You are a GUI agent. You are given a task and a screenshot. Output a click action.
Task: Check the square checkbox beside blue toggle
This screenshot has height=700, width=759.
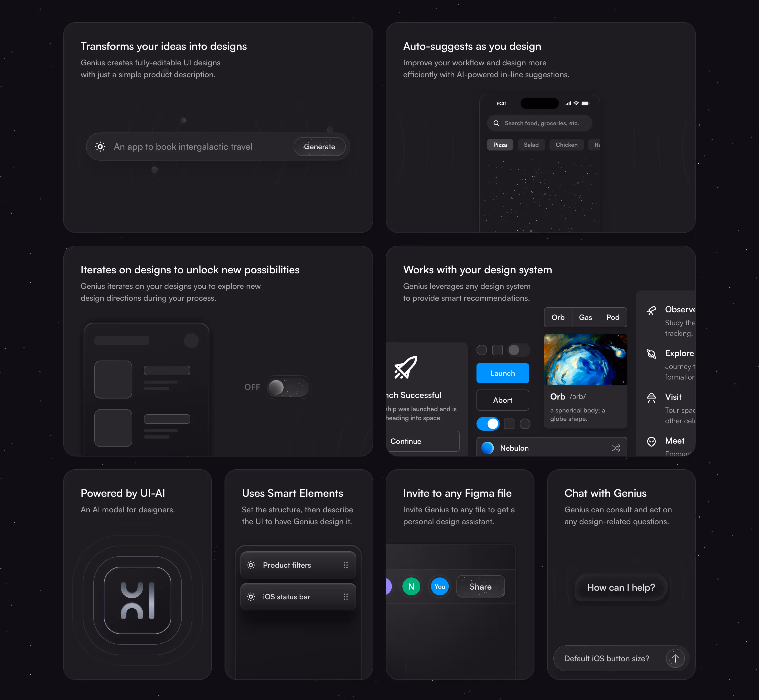509,424
